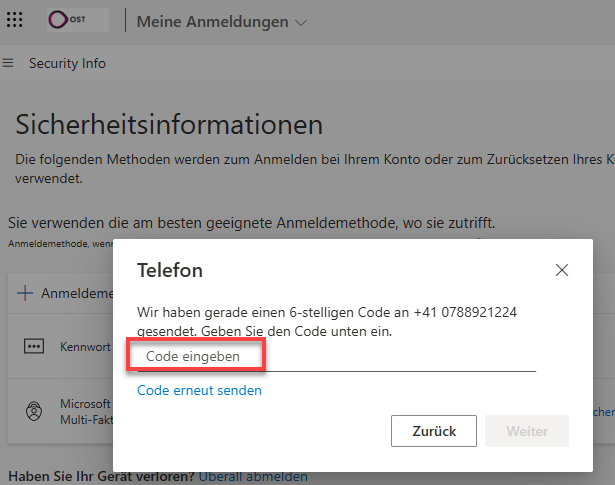Close the Telefon dialog with X
This screenshot has width=615, height=485.
pos(562,270)
